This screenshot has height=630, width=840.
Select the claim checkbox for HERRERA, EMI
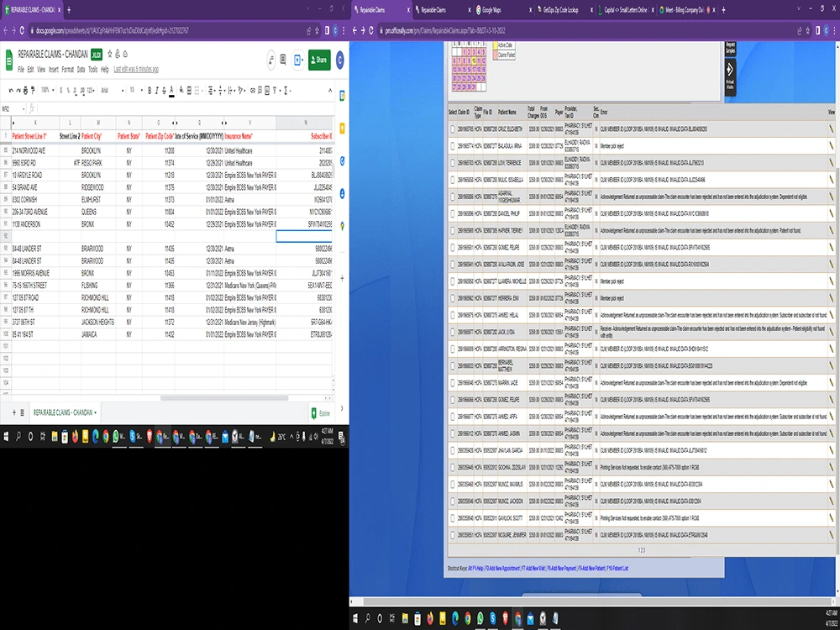click(x=453, y=298)
